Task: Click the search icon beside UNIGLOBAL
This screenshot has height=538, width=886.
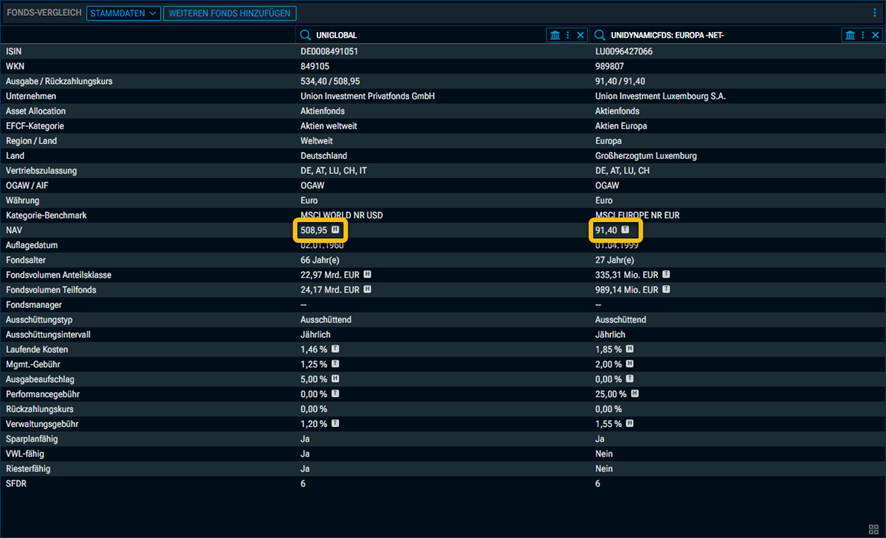Action: pyautogui.click(x=305, y=35)
